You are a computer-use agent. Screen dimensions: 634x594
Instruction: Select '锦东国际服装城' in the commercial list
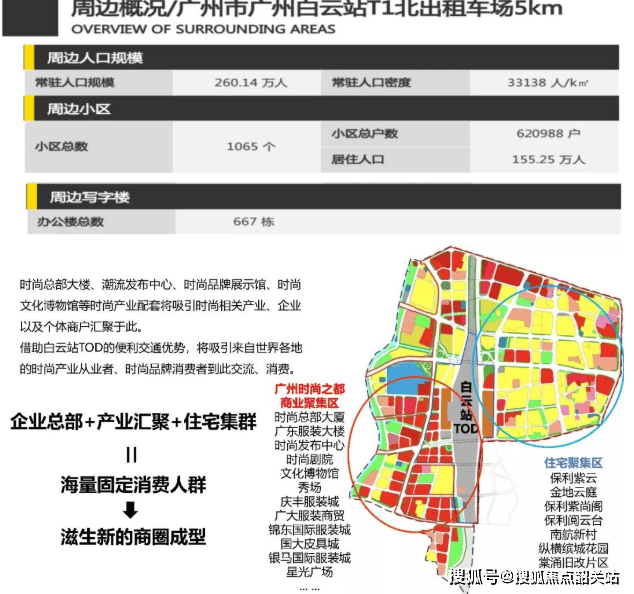(x=309, y=530)
